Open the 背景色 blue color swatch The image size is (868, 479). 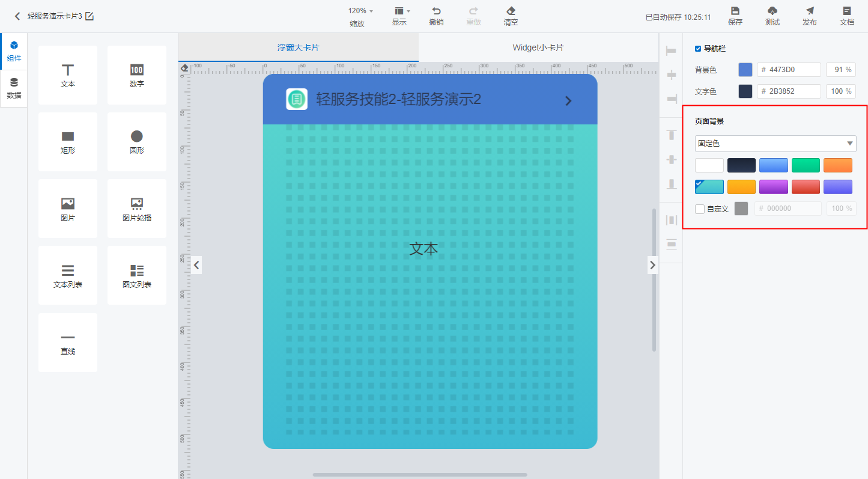pos(745,70)
